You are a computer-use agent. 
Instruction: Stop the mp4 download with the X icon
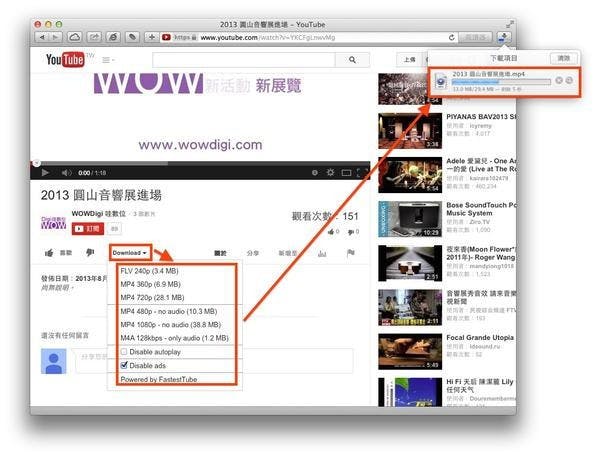point(559,80)
